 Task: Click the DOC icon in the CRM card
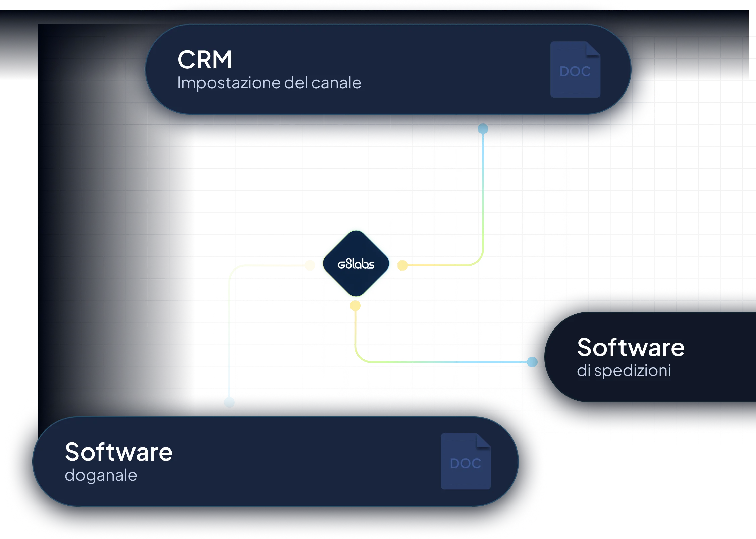pyautogui.click(x=575, y=69)
